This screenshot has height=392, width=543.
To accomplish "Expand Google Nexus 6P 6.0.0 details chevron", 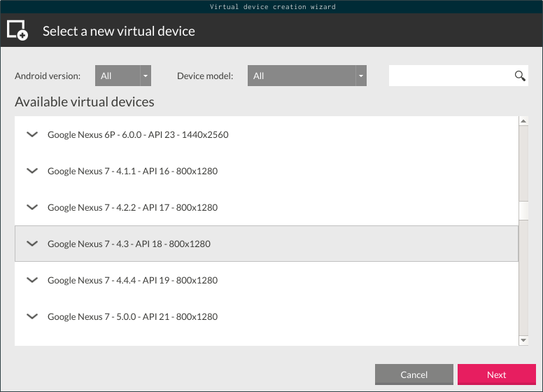I will [32, 134].
